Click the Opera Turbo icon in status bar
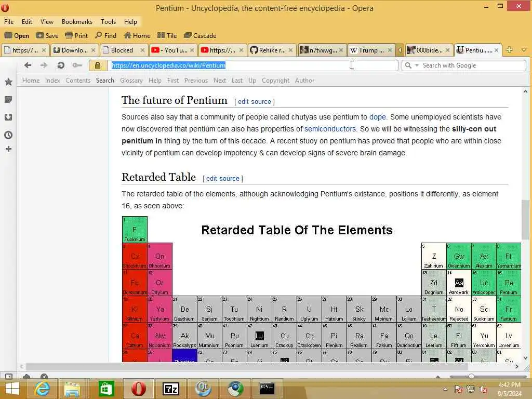This screenshot has width=532, height=399. (x=44, y=376)
